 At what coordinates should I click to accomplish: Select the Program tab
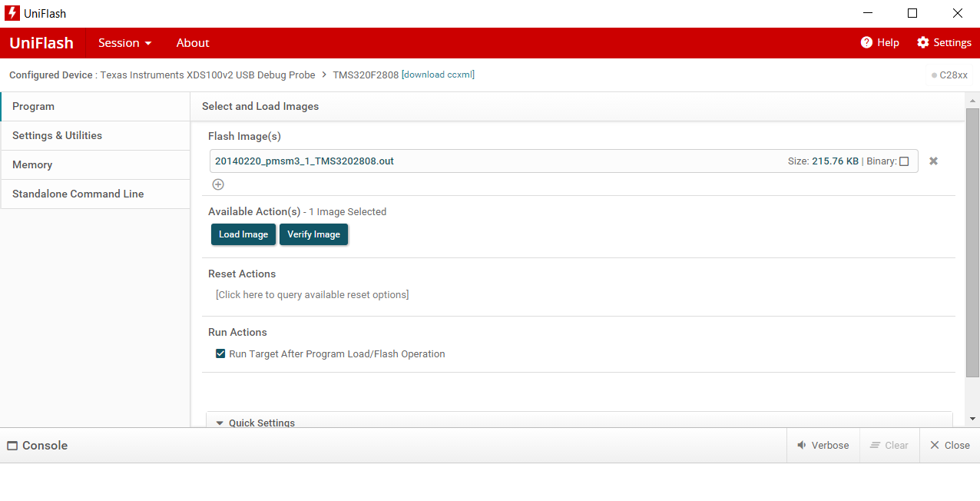95,107
